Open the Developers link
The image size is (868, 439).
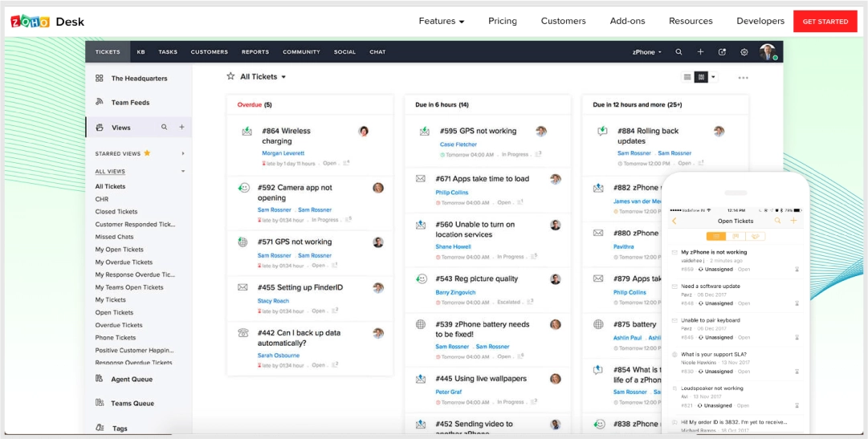[760, 21]
